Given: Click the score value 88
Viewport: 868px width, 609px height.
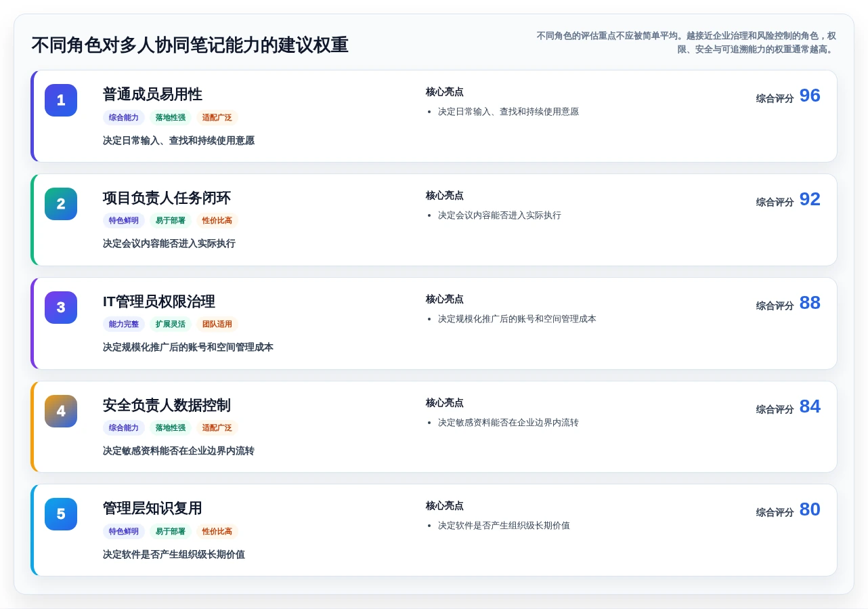Looking at the screenshot, I should pyautogui.click(x=810, y=303).
